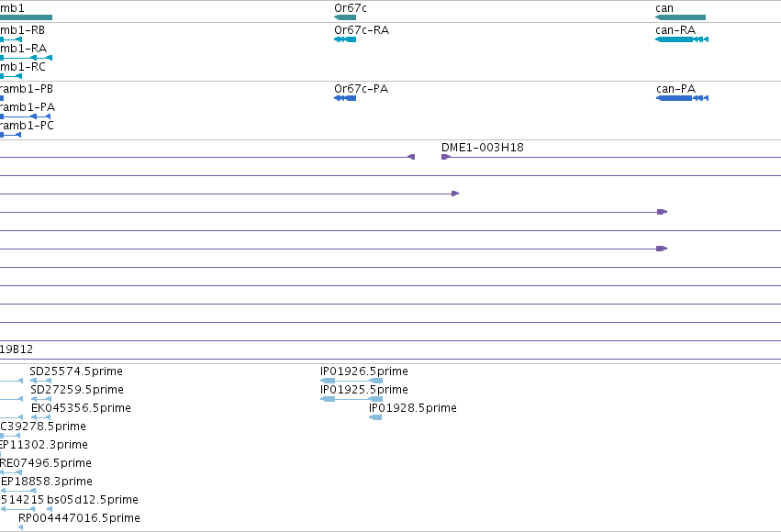Click the IP01925.5prime EST label
Image resolution: width=781 pixels, height=532 pixels.
[364, 390]
